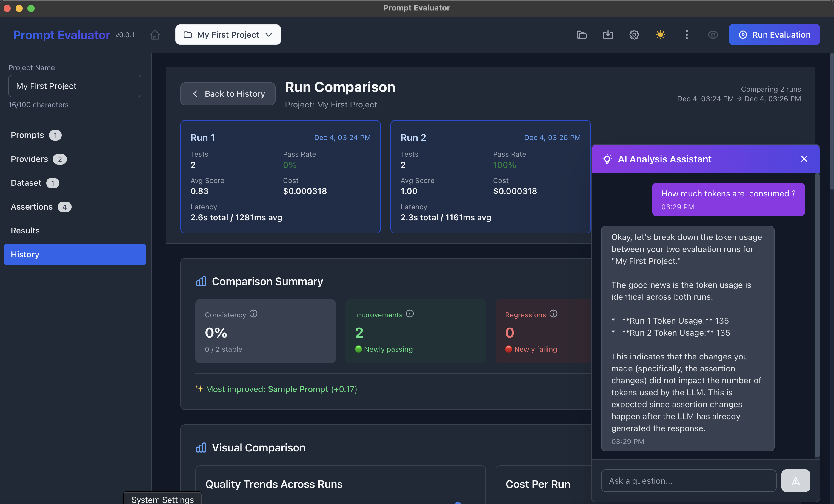The height and width of the screenshot is (504, 834).
Task: Close the AI Analysis Assistant panel
Action: tap(804, 159)
